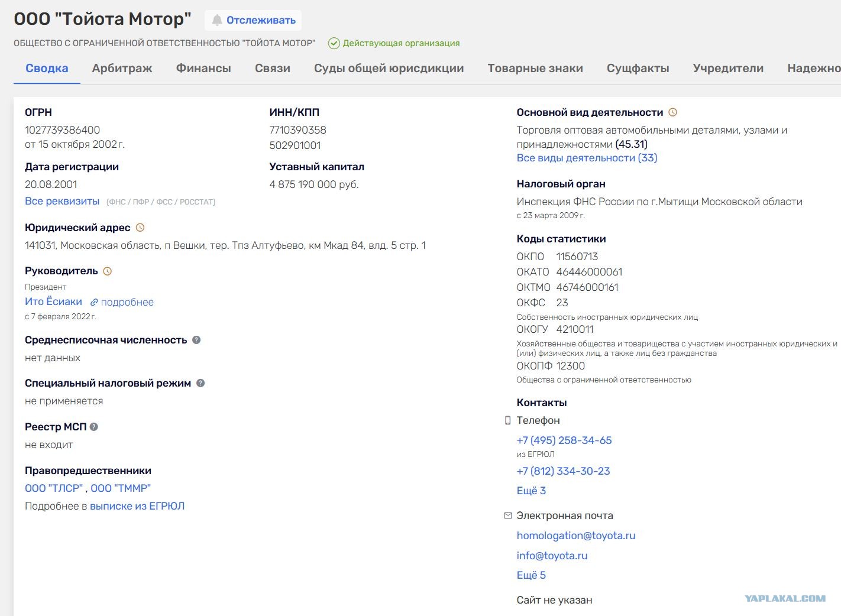The image size is (841, 616).
Task: Open the Связи tab
Action: [x=273, y=69]
